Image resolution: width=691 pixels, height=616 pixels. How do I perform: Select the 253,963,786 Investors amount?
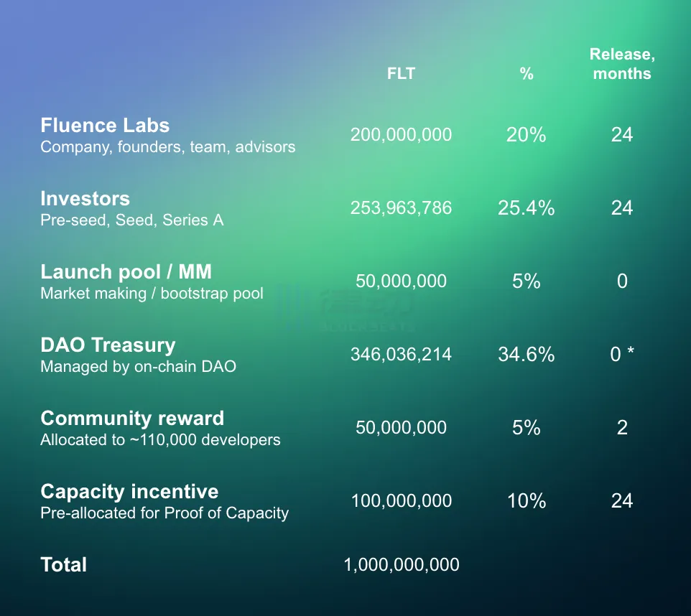[x=401, y=207]
